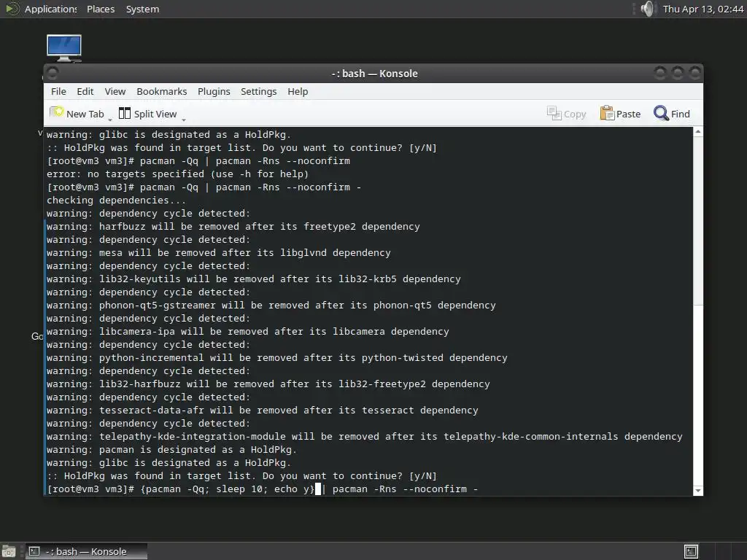Click the text 'checking dependencies...'
The height and width of the screenshot is (560, 747).
tap(116, 201)
